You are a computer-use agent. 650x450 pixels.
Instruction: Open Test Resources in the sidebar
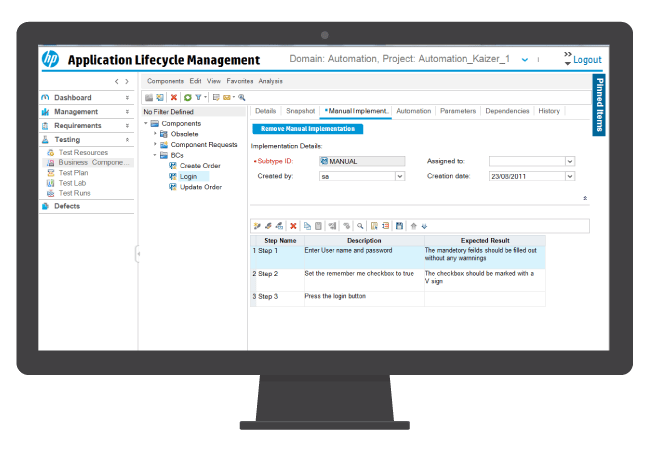point(83,152)
